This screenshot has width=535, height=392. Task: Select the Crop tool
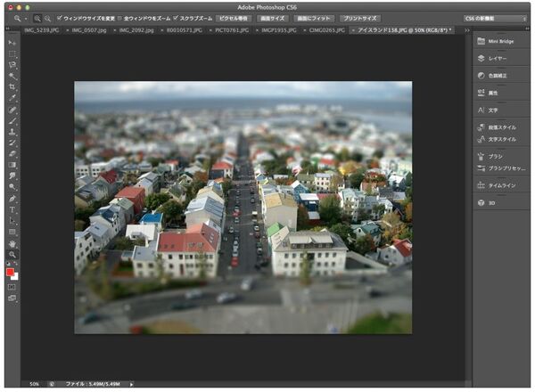pos(12,86)
